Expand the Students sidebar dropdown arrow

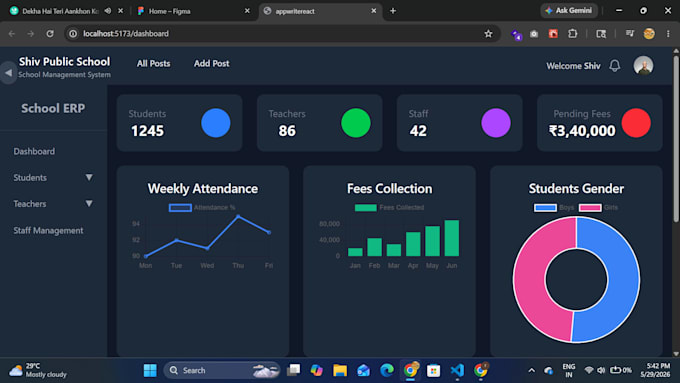[89, 177]
